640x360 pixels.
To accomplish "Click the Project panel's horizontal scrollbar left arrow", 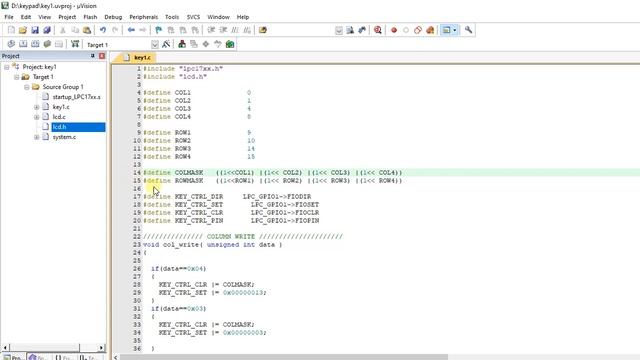I will [x=5, y=348].
